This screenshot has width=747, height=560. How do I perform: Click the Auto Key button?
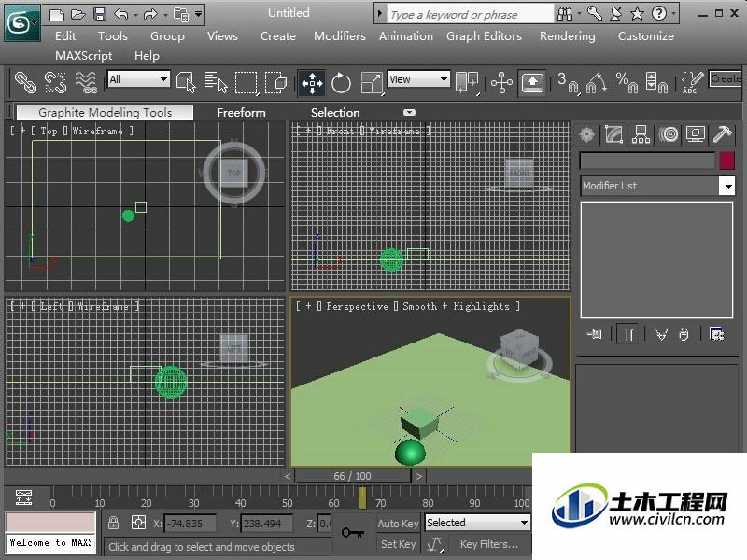399,524
